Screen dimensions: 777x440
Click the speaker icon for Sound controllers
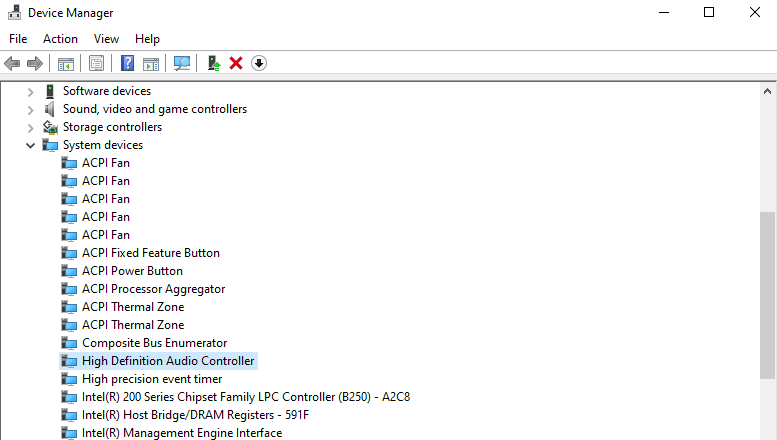pyautogui.click(x=50, y=109)
